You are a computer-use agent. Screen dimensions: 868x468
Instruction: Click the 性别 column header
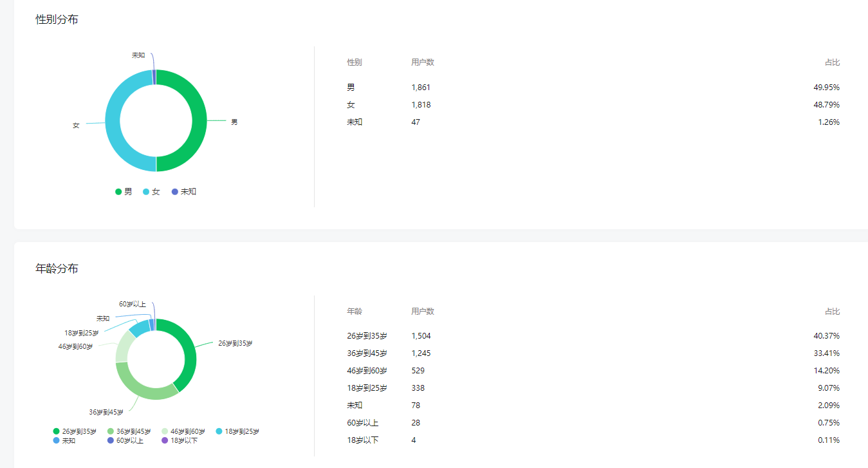(355, 62)
